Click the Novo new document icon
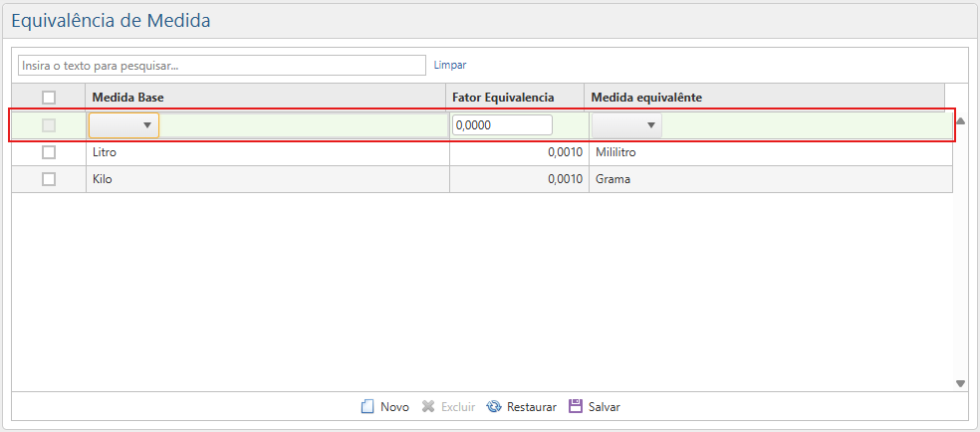The image size is (980, 432). point(367,406)
